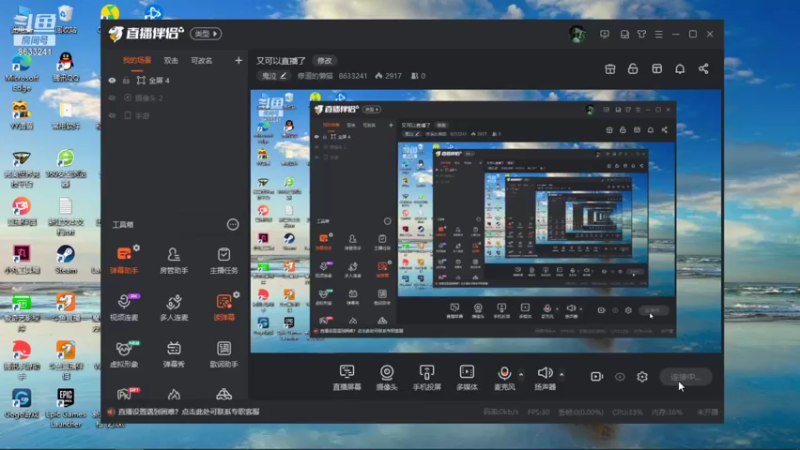This screenshot has height=450, width=800.
Task: Add a 摄像头 camera source
Action: point(387,378)
